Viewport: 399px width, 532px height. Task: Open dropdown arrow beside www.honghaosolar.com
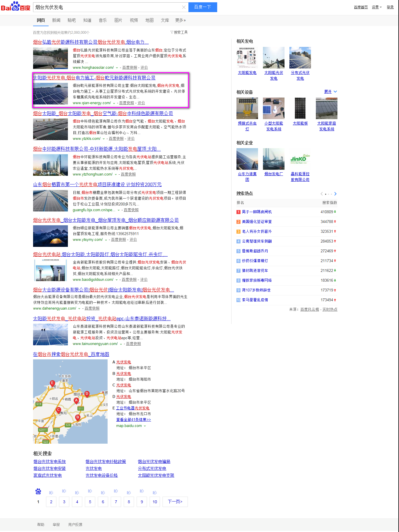pos(117,68)
